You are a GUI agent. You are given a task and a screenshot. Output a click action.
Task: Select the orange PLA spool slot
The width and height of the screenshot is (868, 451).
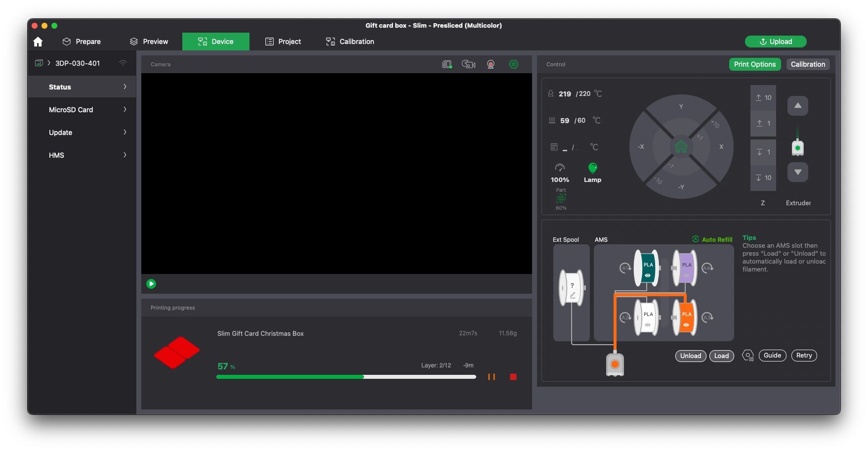pos(685,317)
